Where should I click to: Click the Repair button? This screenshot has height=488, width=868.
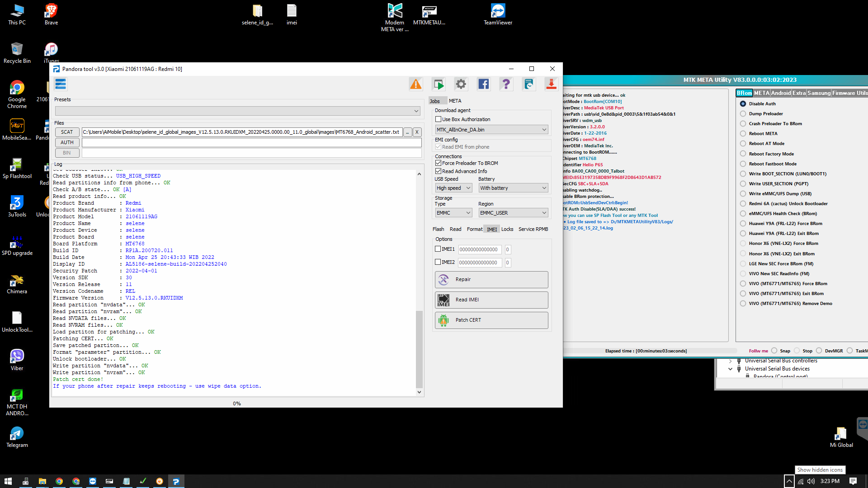click(x=491, y=280)
